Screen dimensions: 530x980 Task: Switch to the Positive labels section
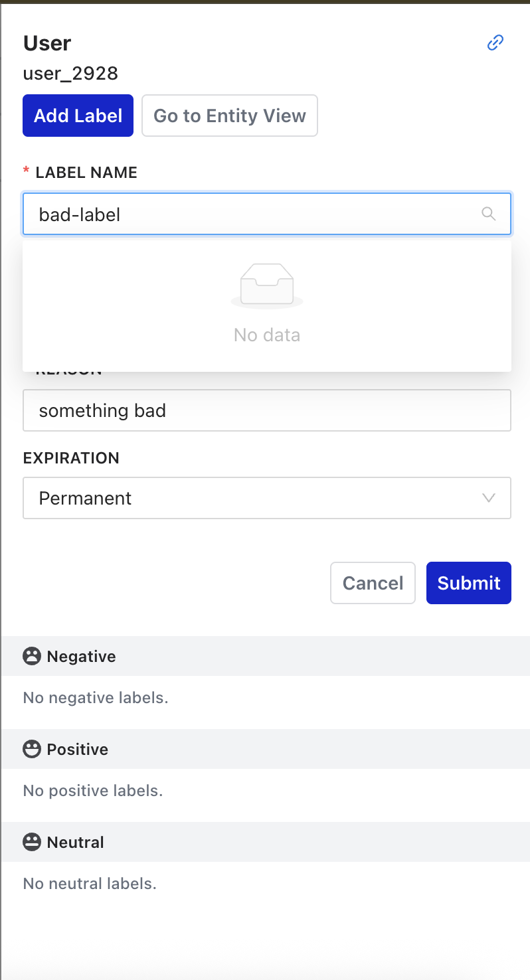tap(76, 749)
